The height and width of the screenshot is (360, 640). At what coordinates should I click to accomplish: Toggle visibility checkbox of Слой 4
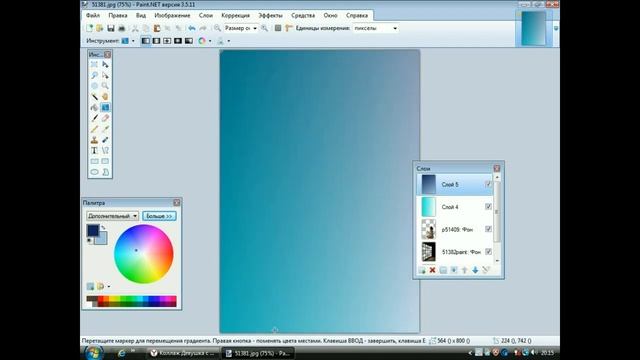[488, 207]
